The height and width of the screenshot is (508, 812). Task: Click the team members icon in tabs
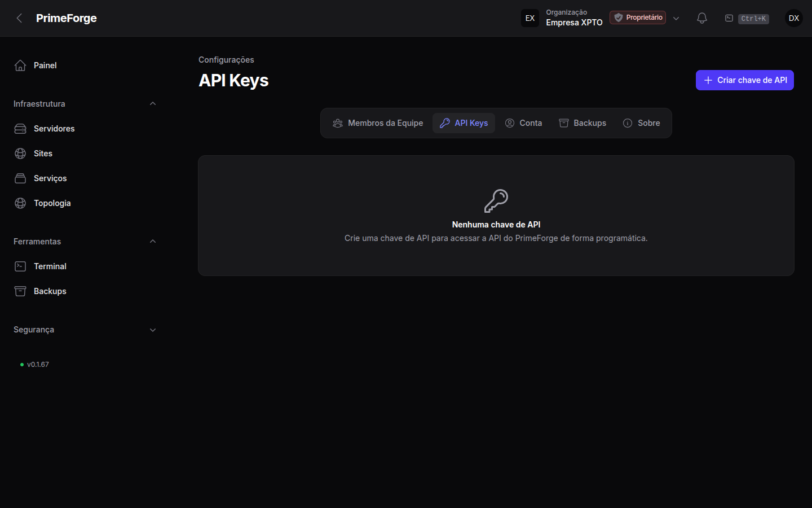coord(338,123)
